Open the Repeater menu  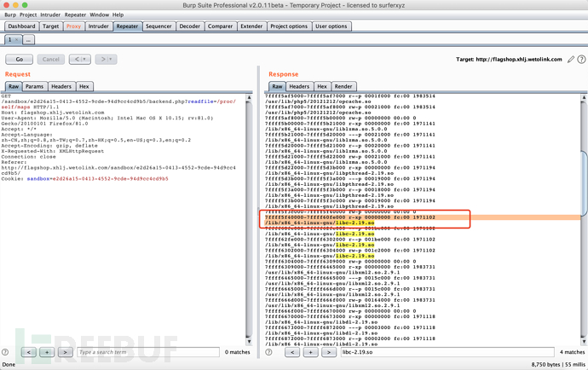tap(75, 14)
